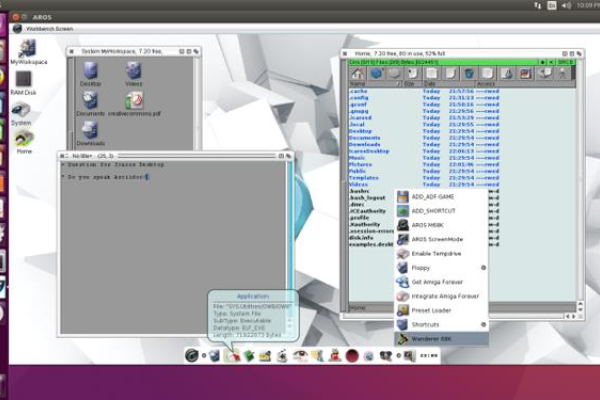Click the dark red sphere dock icon
600x400 pixels.
[x=352, y=356]
